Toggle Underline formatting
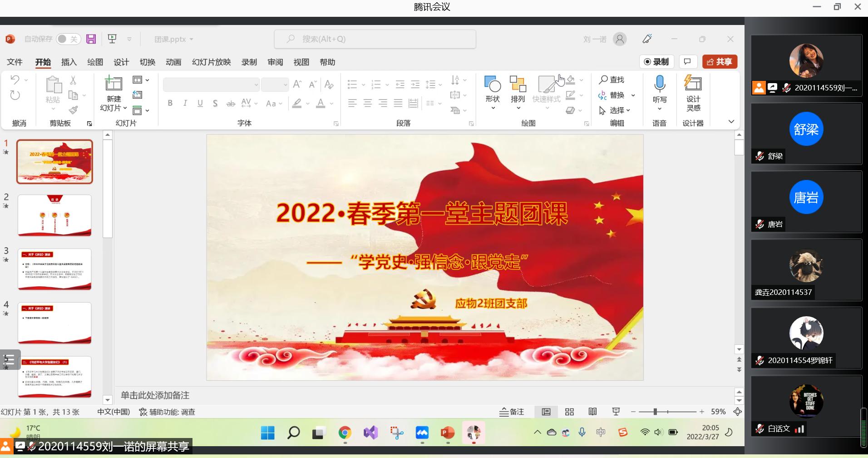This screenshot has width=868, height=458. pos(200,103)
